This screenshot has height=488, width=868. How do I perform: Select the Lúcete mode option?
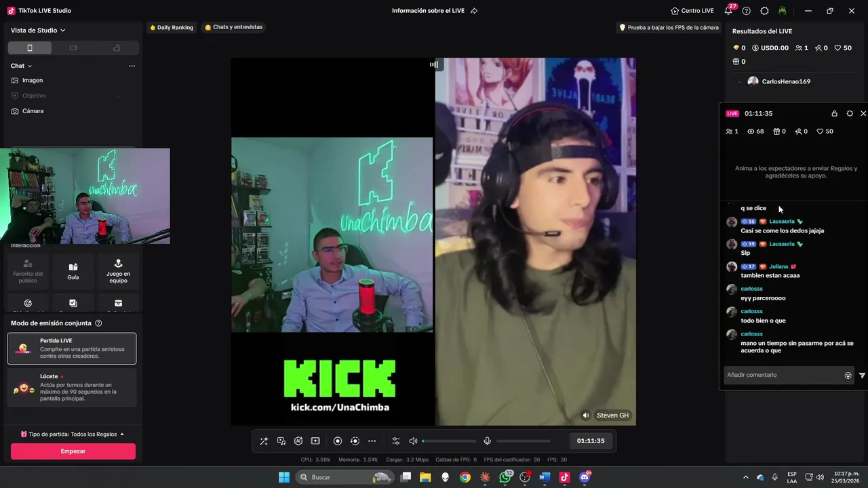[x=72, y=387]
